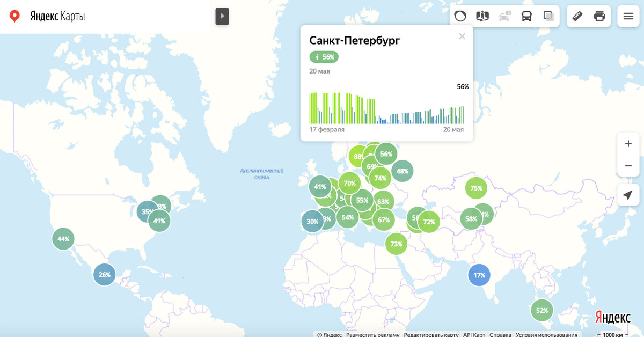Select the 56% map marker for Saint Petersburg
The width and height of the screenshot is (644, 337).
386,154
